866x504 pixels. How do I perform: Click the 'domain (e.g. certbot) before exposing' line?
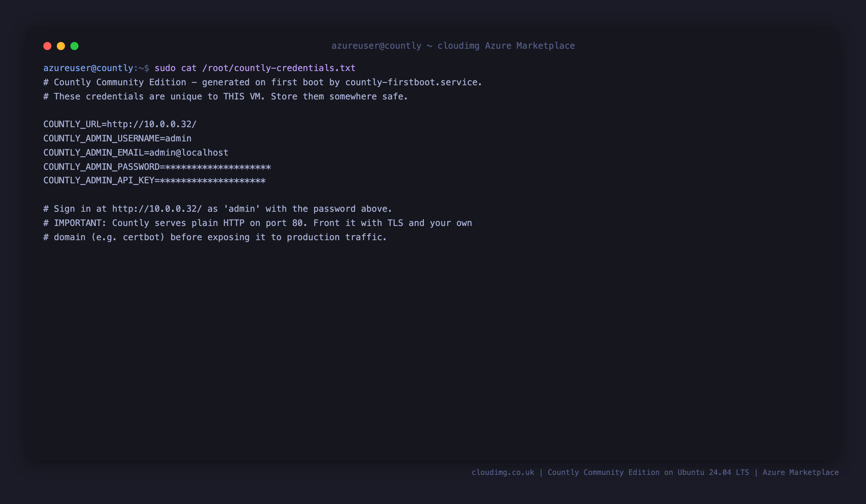tap(215, 237)
